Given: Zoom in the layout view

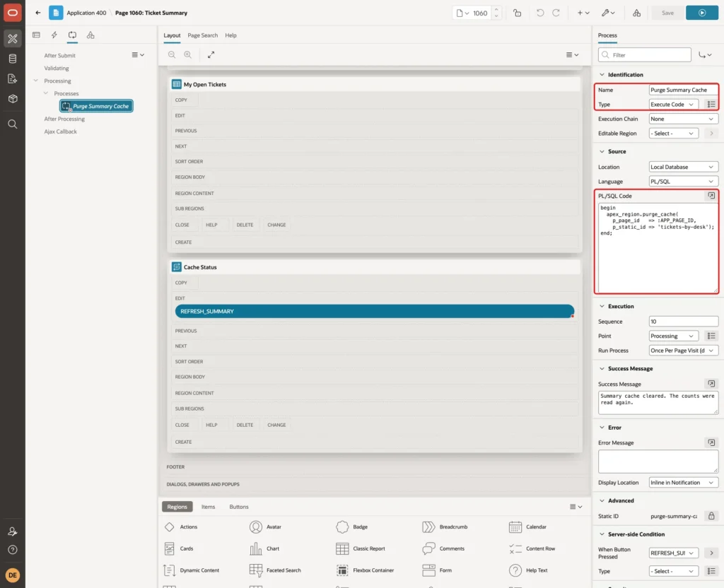Looking at the screenshot, I should click(187, 54).
